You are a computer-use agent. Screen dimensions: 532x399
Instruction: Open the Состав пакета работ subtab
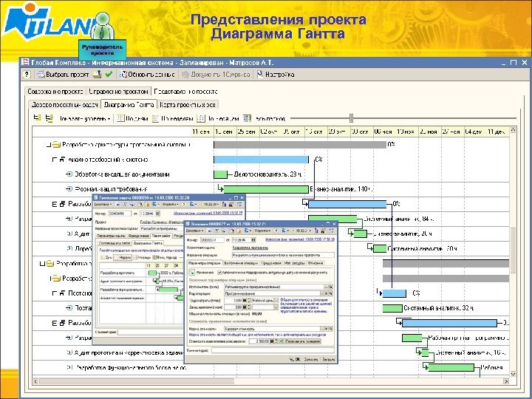115,243
